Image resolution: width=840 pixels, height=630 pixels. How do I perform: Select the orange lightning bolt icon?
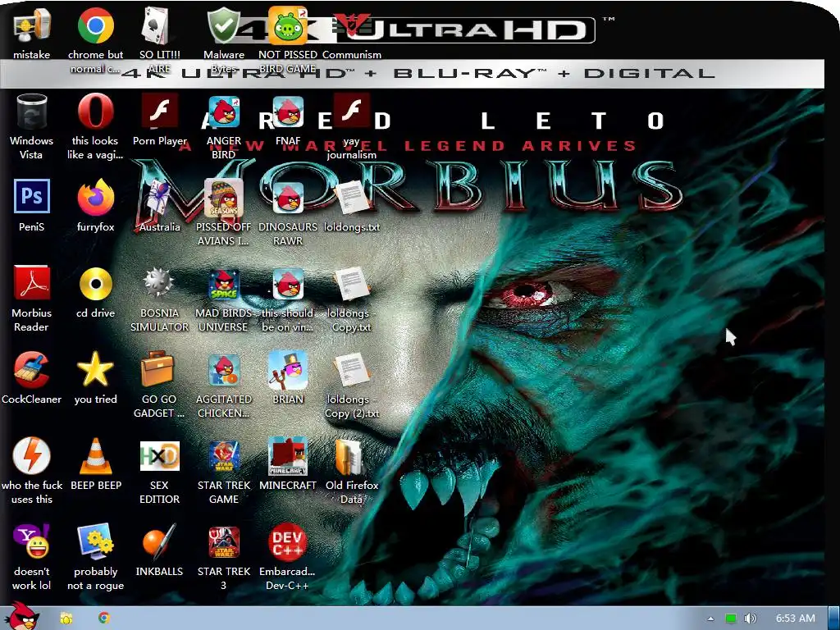coord(32,455)
